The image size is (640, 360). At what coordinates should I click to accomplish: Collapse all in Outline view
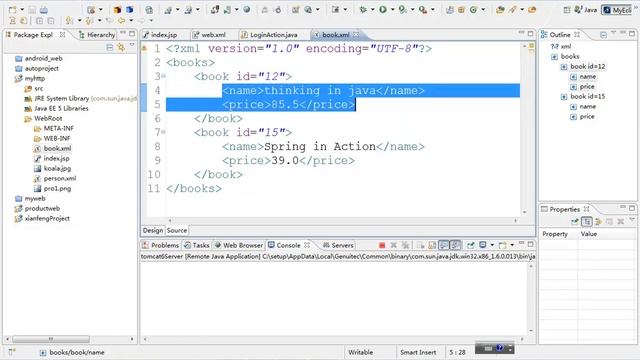coord(603,35)
